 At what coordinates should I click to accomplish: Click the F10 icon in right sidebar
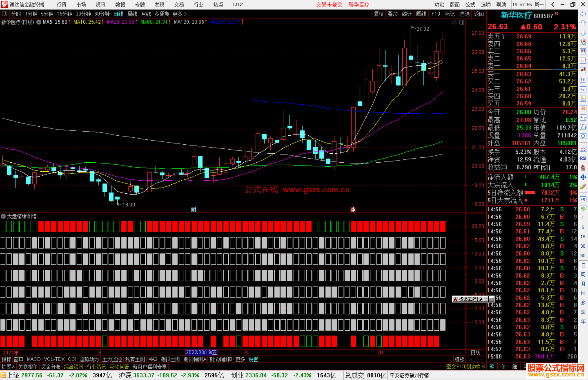click(x=583, y=89)
